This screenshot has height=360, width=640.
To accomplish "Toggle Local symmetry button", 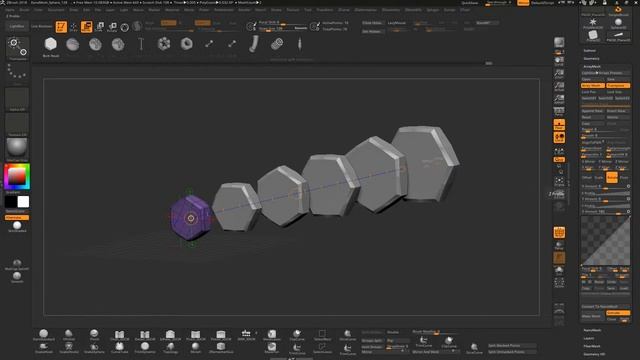I will pyautogui.click(x=559, y=138).
